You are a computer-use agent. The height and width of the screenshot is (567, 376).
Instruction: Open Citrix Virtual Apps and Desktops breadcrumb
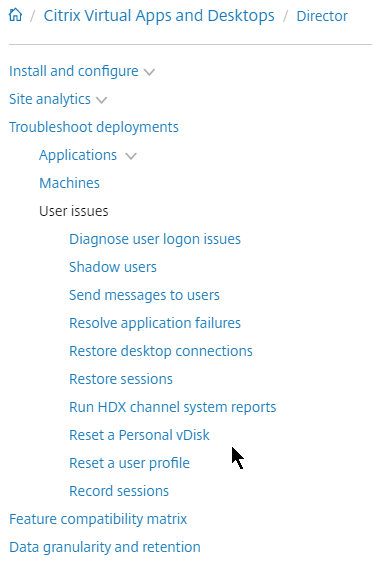coord(159,16)
